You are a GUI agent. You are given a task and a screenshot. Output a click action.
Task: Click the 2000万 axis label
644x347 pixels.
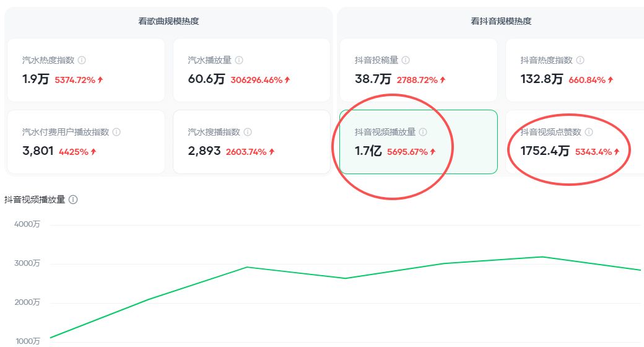point(27,302)
